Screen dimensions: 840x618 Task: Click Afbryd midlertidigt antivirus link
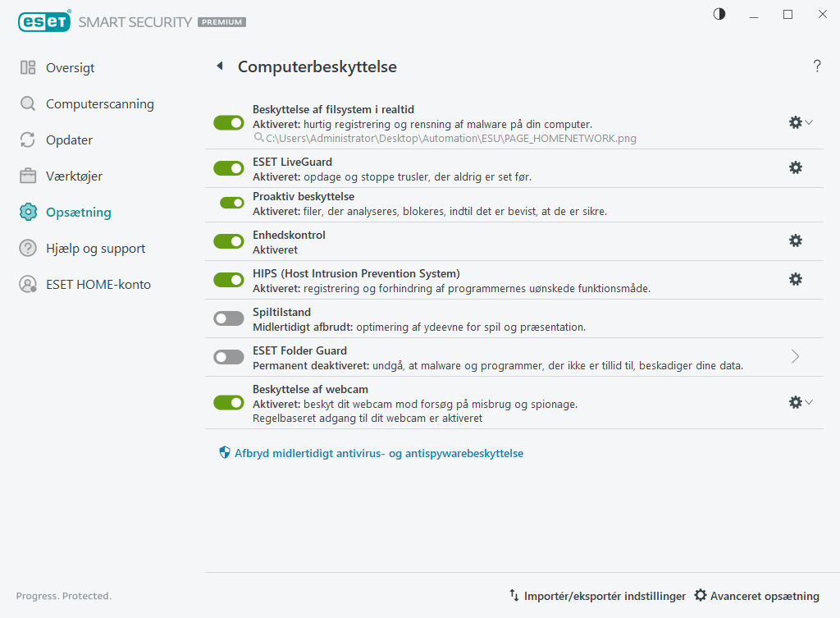pyautogui.click(x=378, y=453)
